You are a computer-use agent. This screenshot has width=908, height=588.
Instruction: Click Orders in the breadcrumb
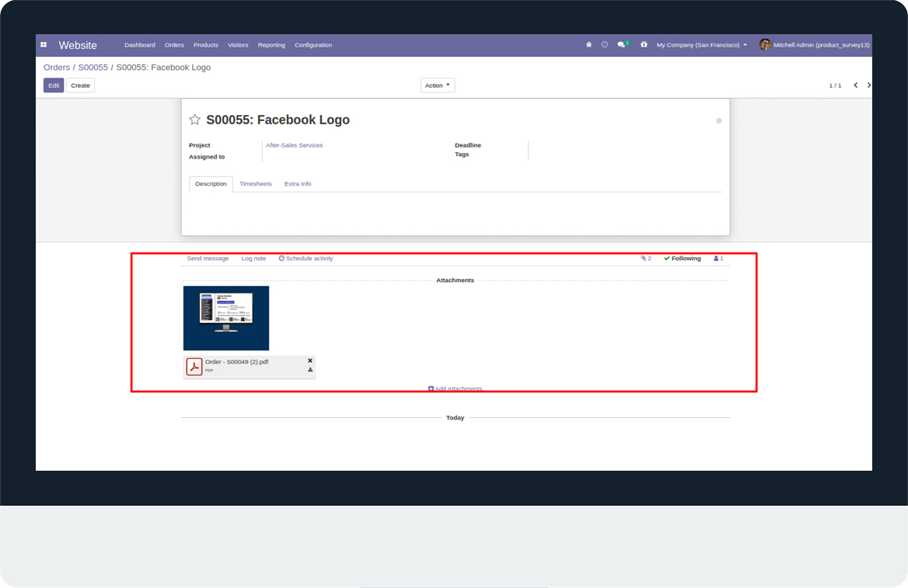[x=57, y=68]
